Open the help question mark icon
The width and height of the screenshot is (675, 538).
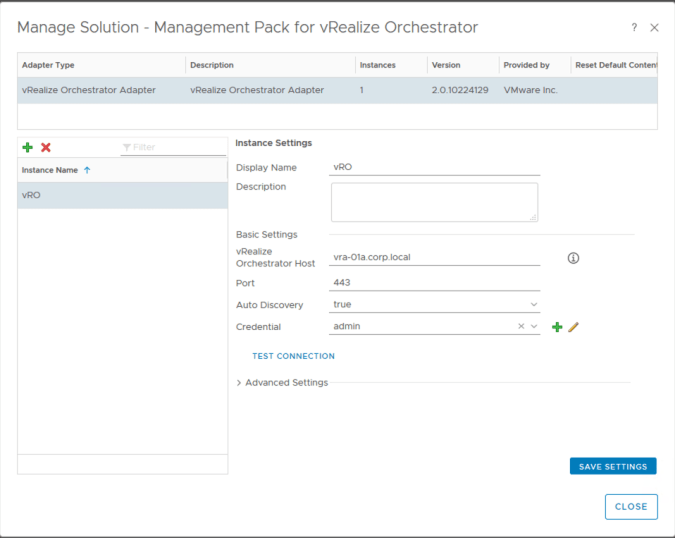[634, 28]
